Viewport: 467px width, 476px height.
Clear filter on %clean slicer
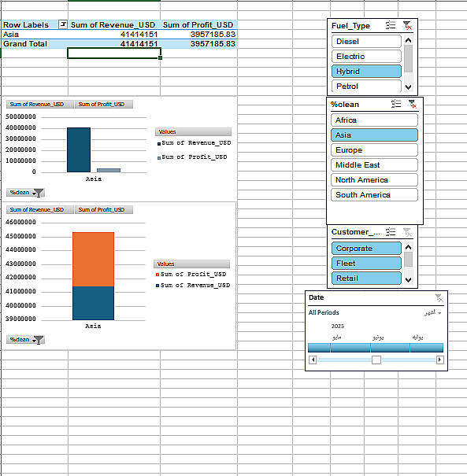413,104
